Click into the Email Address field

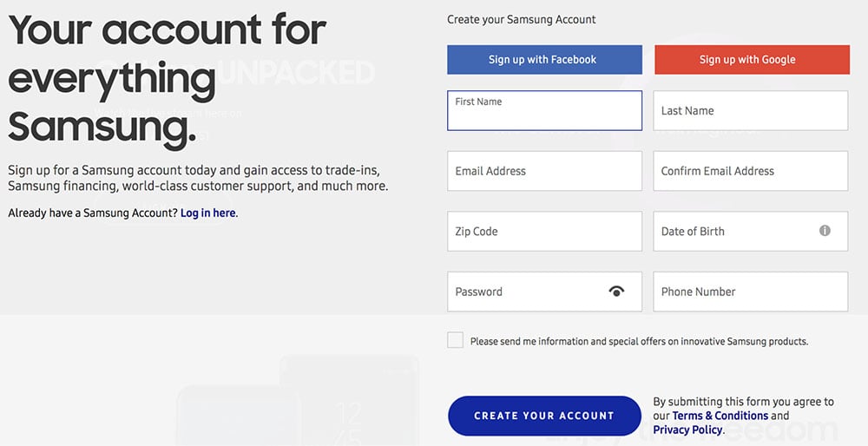click(x=545, y=171)
